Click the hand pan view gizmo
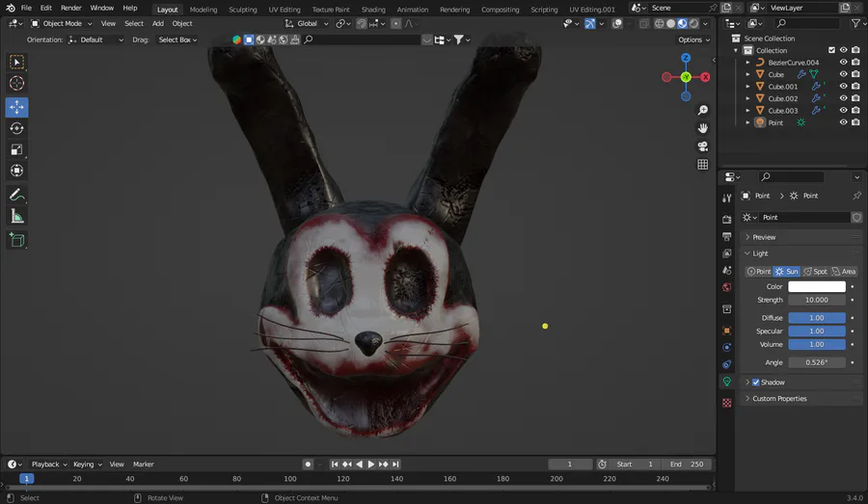 702,128
